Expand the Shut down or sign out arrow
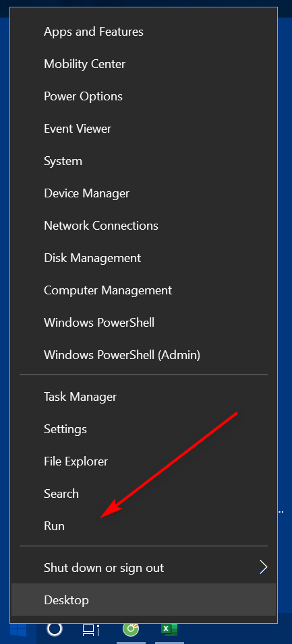The height and width of the screenshot is (644, 292). pos(264,568)
